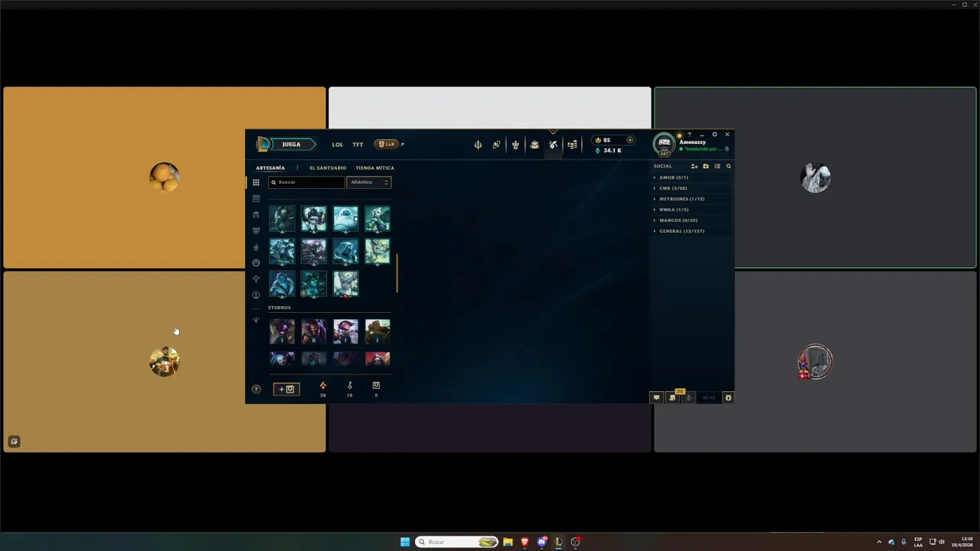Click the taskbar volume speaker icon

[x=941, y=542]
